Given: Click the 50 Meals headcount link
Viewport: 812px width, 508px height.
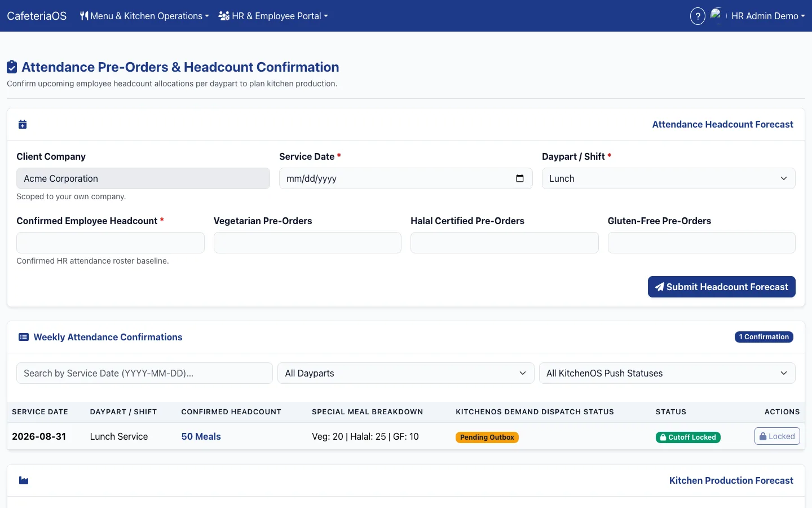Looking at the screenshot, I should click(201, 436).
